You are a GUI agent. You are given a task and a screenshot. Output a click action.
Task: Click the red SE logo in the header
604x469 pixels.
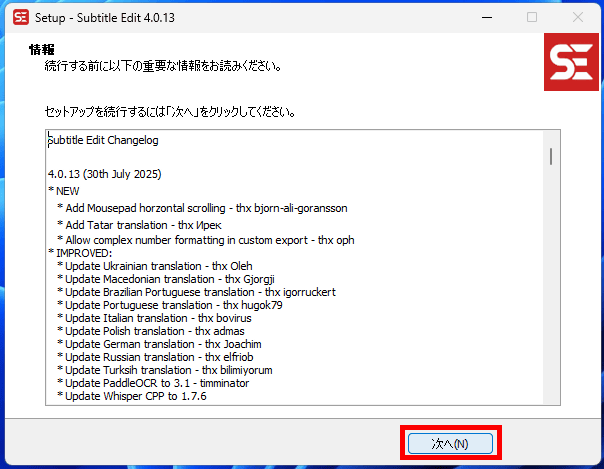click(x=571, y=62)
